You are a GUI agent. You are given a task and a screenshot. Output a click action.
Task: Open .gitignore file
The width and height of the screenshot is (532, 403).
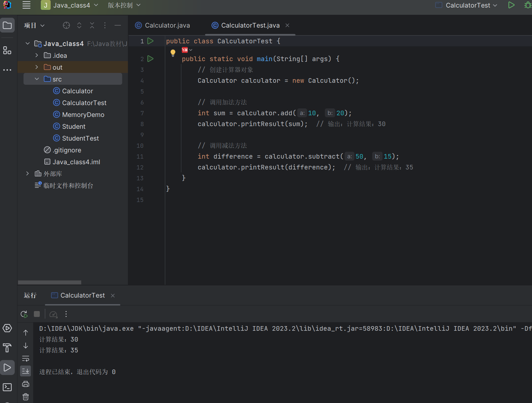coord(62,150)
